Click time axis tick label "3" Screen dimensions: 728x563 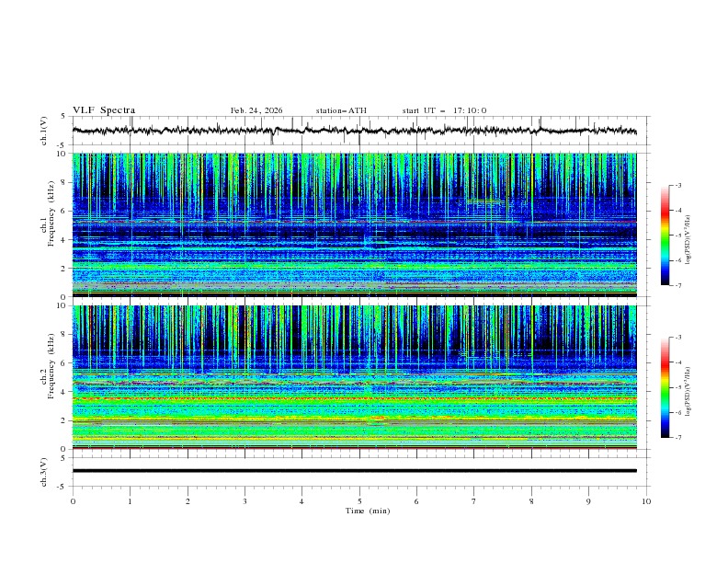[245, 501]
